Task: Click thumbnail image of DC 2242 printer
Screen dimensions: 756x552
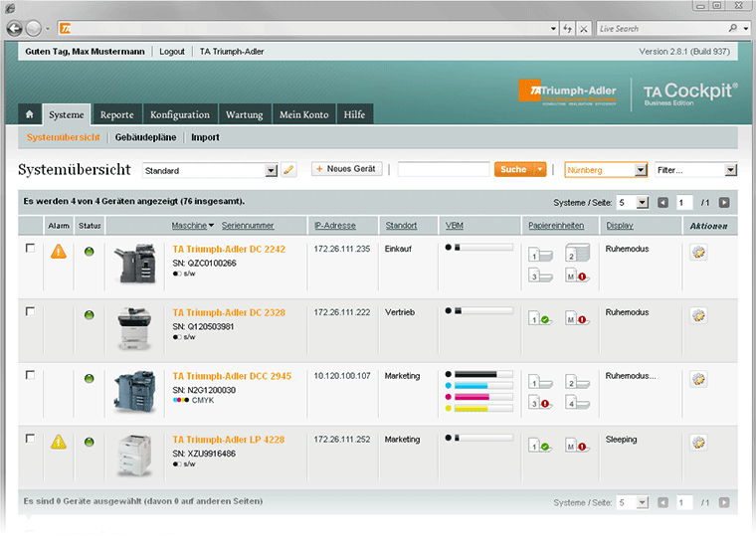Action: point(134,263)
